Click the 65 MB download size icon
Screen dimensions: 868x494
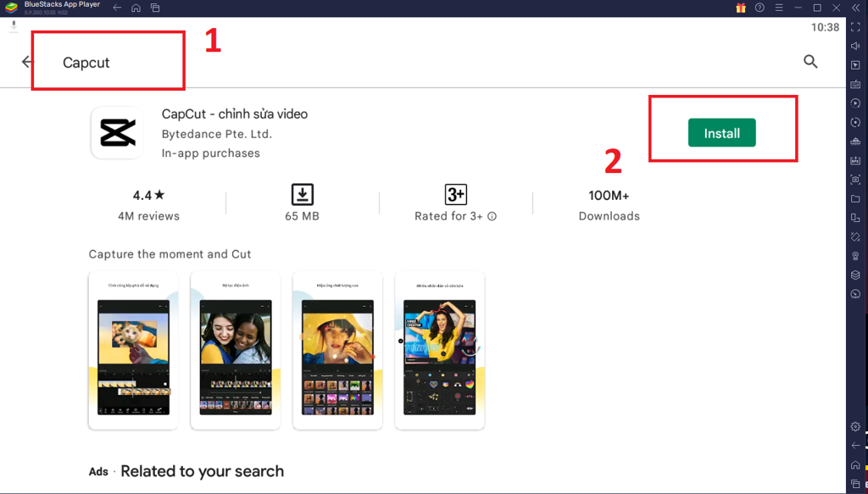(303, 195)
